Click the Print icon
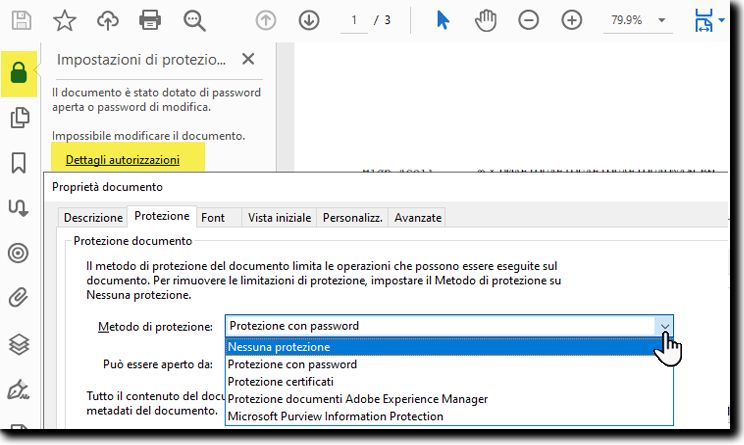This screenshot has height=445, width=744. [150, 20]
